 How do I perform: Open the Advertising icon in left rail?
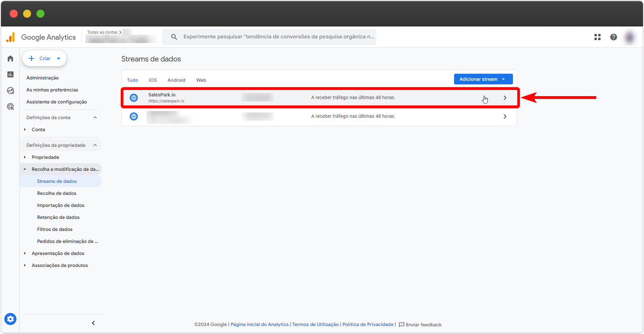10,107
